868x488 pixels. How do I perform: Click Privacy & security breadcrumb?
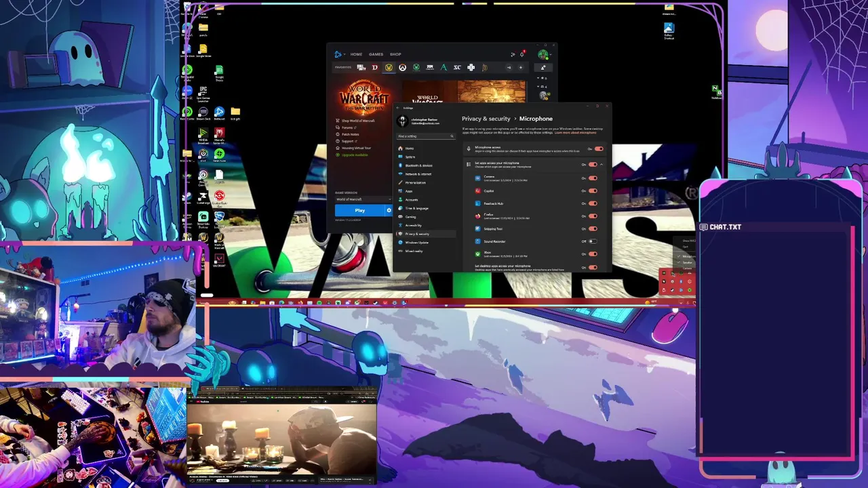[486, 119]
